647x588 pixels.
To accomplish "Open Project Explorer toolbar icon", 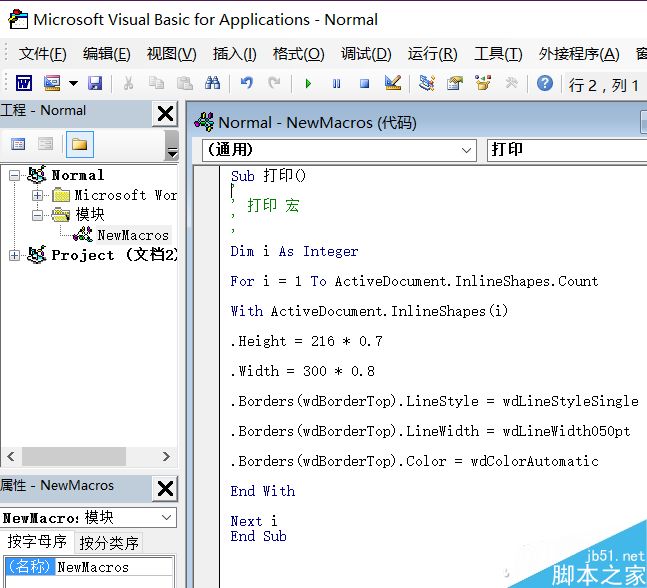I will click(x=427, y=83).
